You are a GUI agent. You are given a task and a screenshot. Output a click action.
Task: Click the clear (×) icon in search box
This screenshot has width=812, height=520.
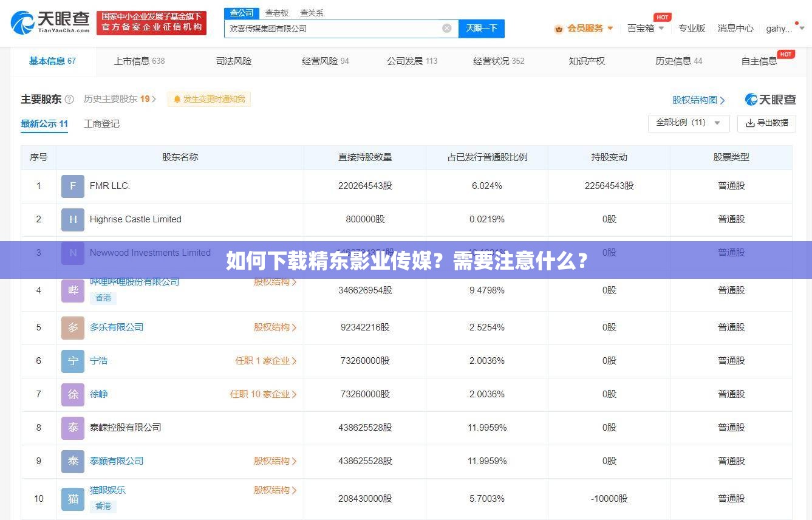point(446,28)
